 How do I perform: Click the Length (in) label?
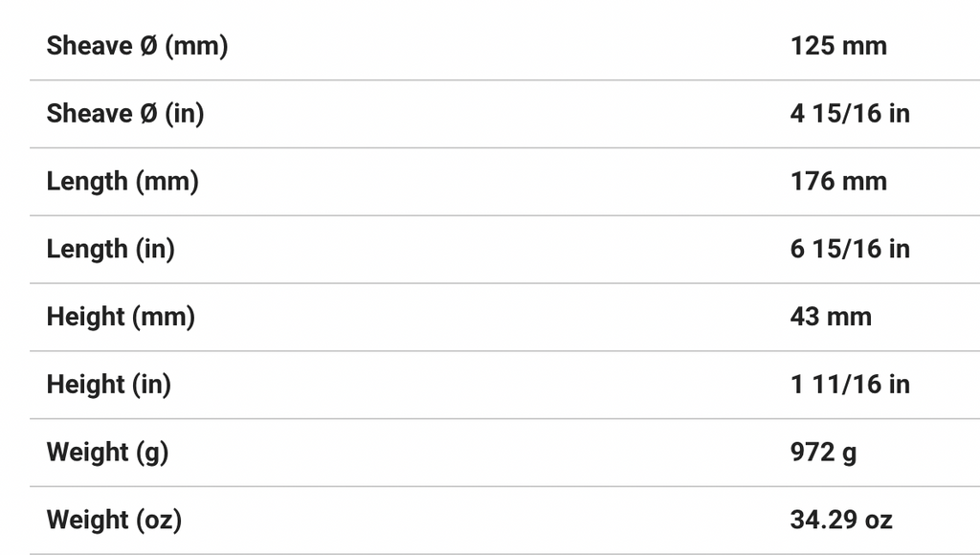coord(111,250)
